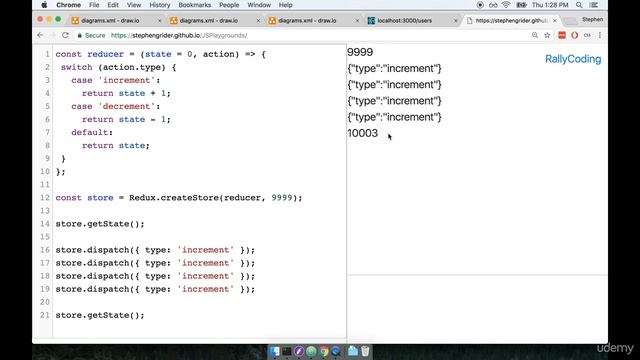Reload the current page
Image resolution: width=640 pixels, height=360 pixels.
click(65, 35)
